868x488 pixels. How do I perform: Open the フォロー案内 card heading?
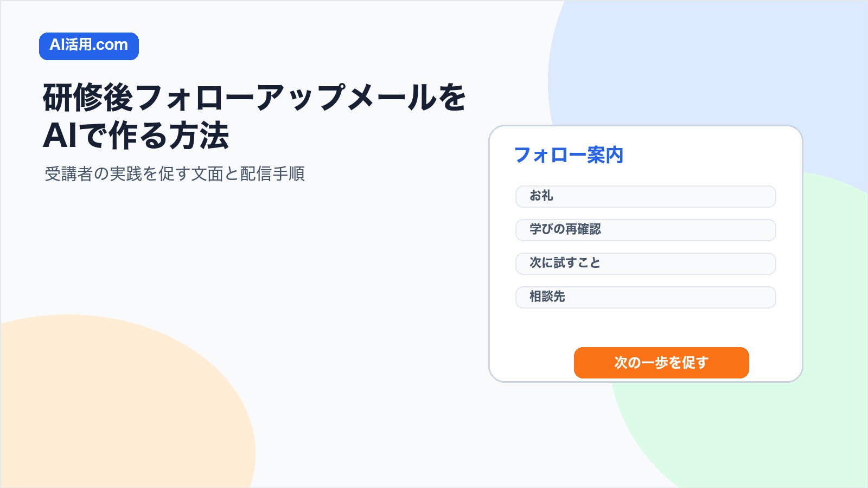click(x=569, y=155)
